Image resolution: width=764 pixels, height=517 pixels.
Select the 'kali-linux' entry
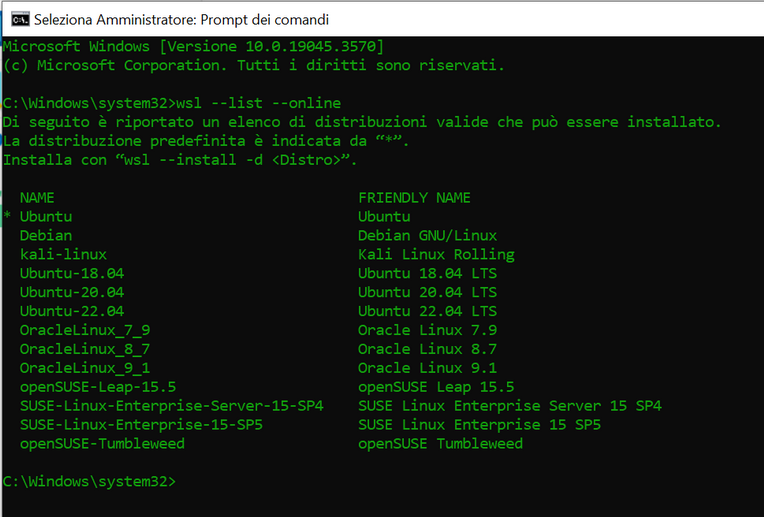[x=63, y=254]
